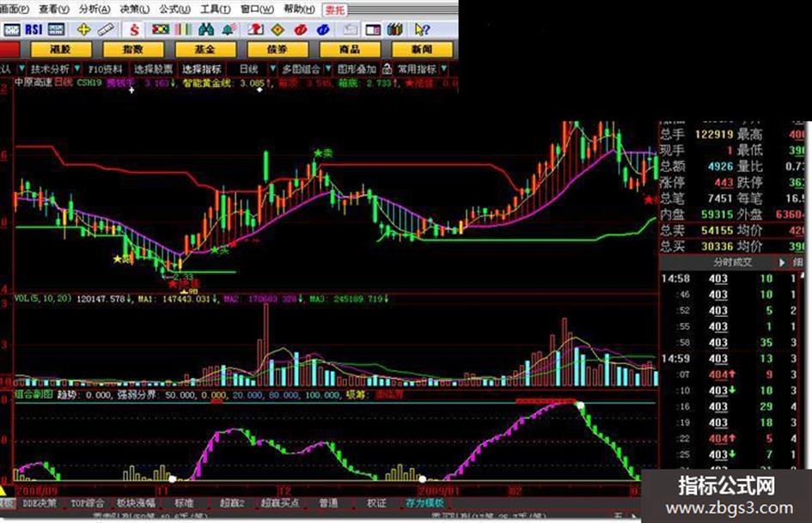This screenshot has width=812, height=523.
Task: Switch to the 标准 bottom tab
Action: point(184,502)
